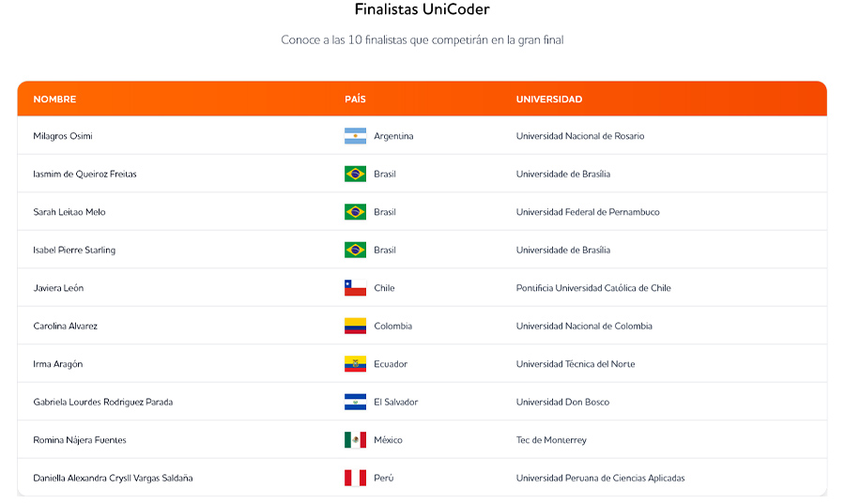845x504 pixels.
Task: Click Tec de Monterrey university entry
Action: [551, 440]
